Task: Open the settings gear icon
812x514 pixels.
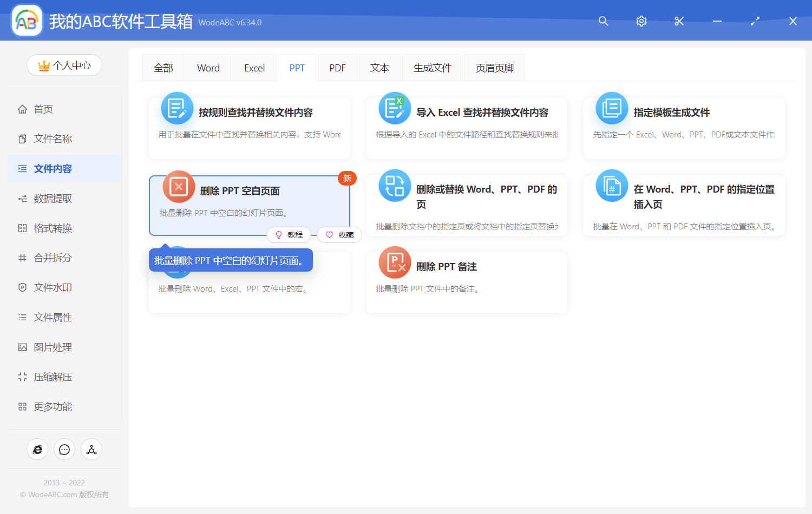Action: click(x=641, y=21)
